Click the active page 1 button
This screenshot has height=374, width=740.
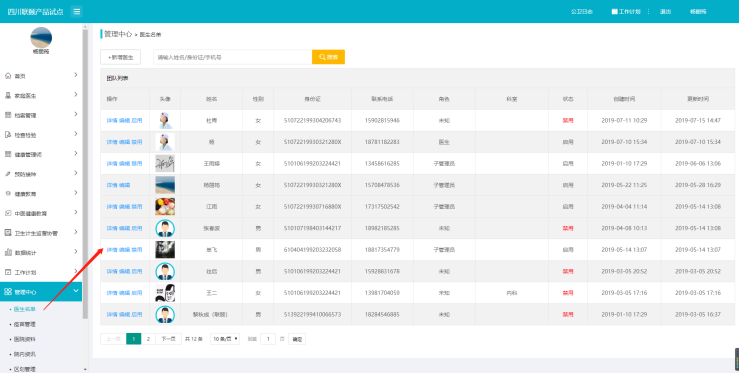[134, 339]
